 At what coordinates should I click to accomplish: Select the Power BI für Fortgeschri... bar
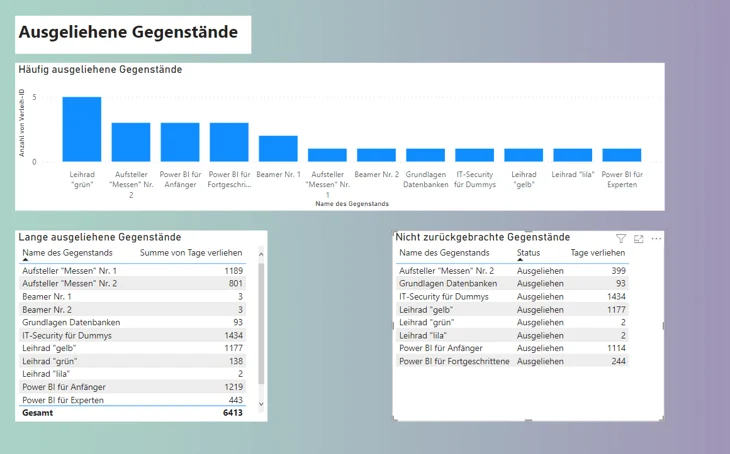[x=229, y=142]
